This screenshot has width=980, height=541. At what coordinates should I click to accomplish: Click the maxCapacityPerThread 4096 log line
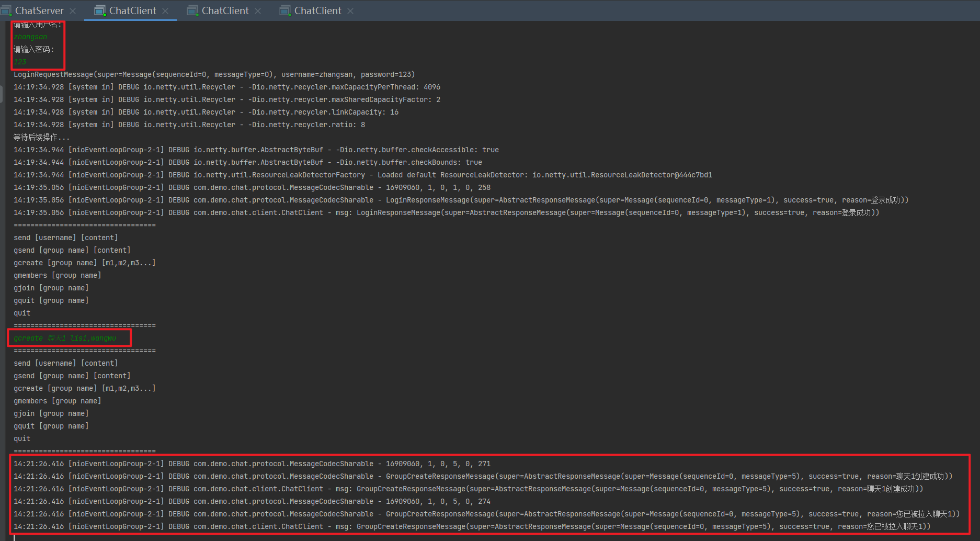pos(226,87)
